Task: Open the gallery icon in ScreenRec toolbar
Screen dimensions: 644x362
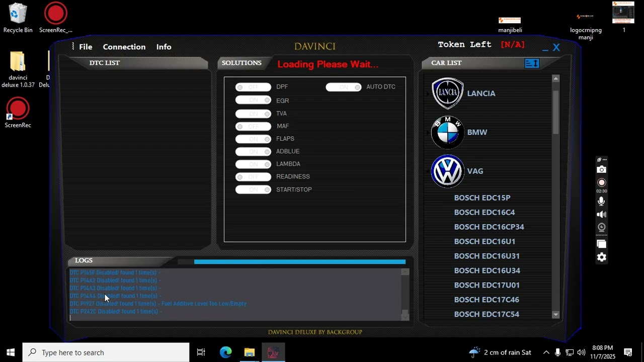Action: (x=601, y=244)
